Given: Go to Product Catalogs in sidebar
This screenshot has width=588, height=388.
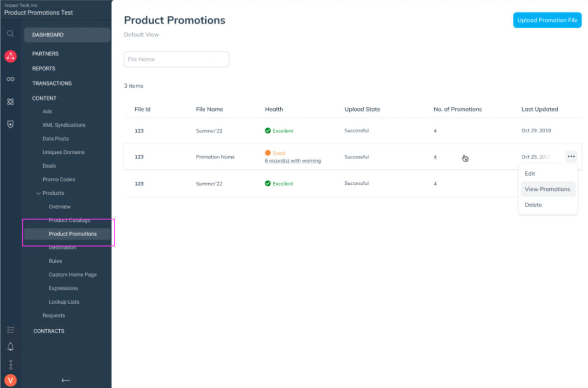Looking at the screenshot, I should click(x=69, y=220).
